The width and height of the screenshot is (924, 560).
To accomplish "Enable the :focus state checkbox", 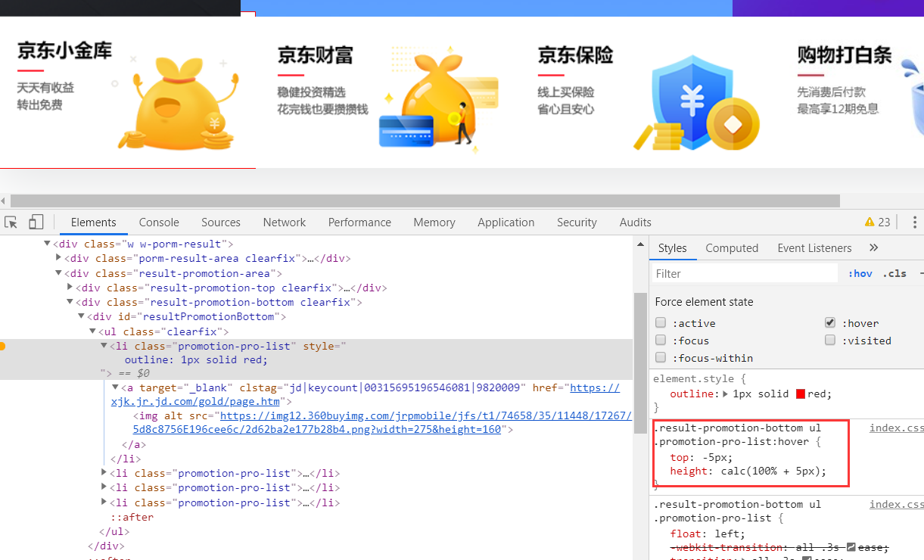I will point(661,341).
